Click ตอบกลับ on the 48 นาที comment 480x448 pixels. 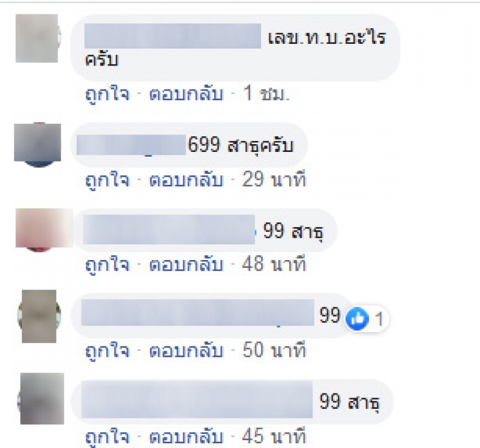186,264
